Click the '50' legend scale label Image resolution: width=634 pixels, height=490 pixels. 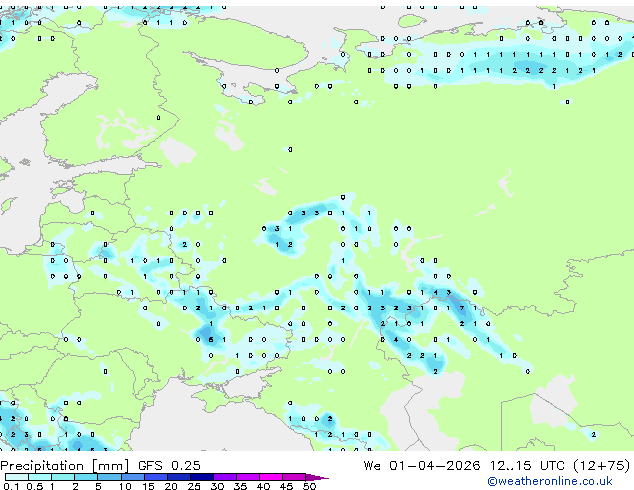point(309,486)
